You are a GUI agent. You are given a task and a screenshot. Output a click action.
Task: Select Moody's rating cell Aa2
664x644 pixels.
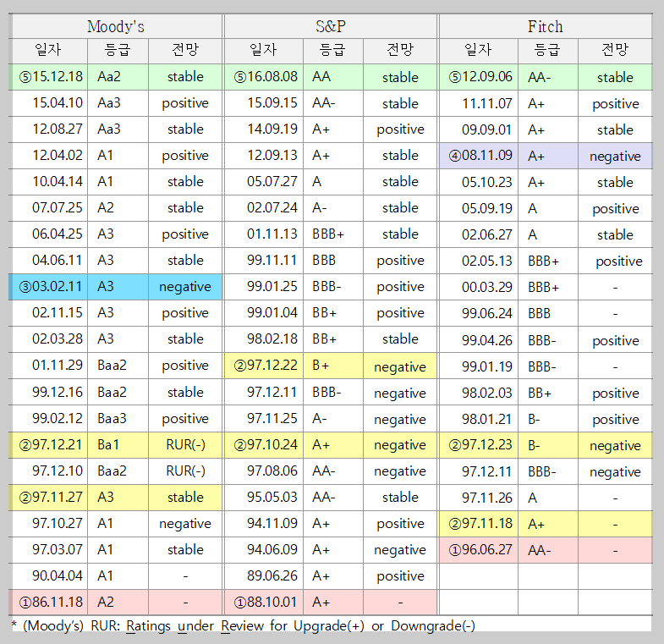(x=118, y=77)
